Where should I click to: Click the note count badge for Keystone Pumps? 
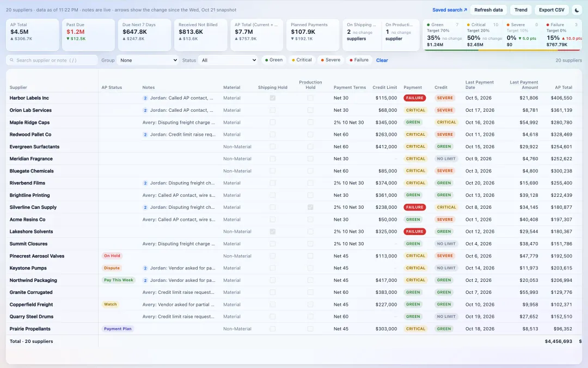[x=145, y=268]
